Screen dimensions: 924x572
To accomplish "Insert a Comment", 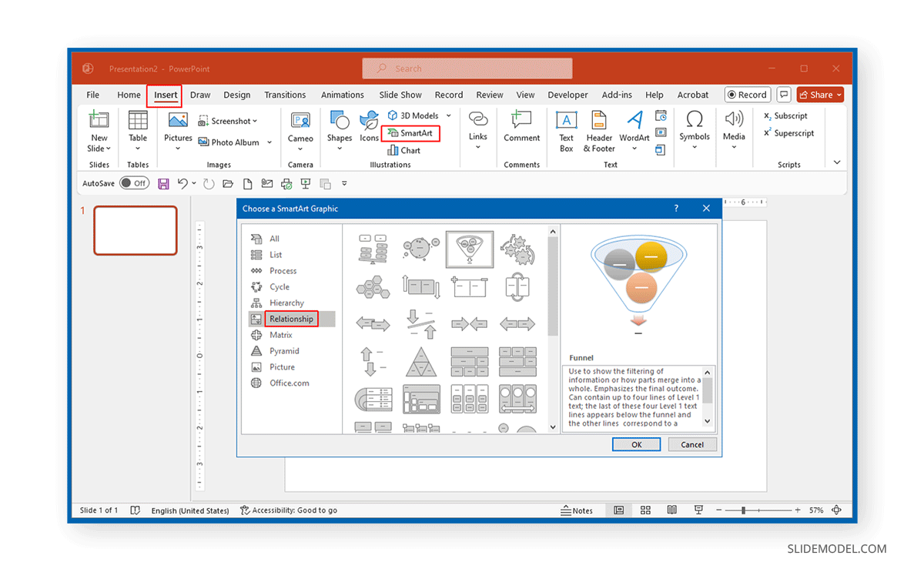I will 522,127.
